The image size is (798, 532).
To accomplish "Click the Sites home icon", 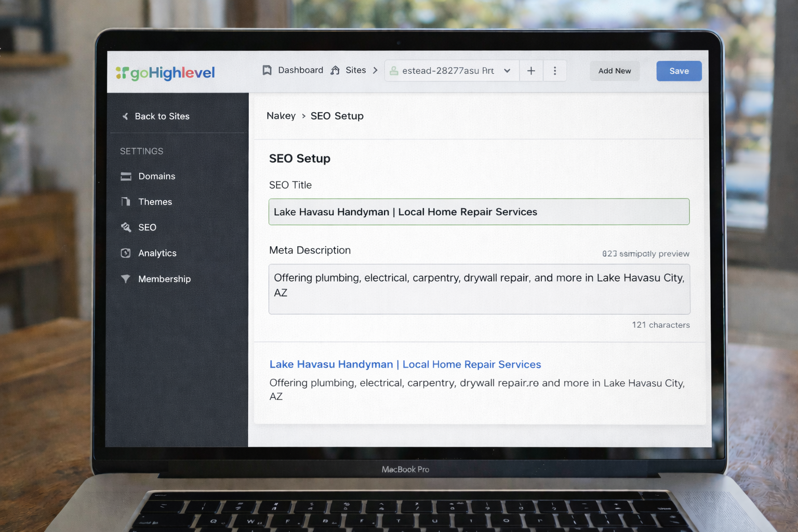I will pyautogui.click(x=335, y=70).
